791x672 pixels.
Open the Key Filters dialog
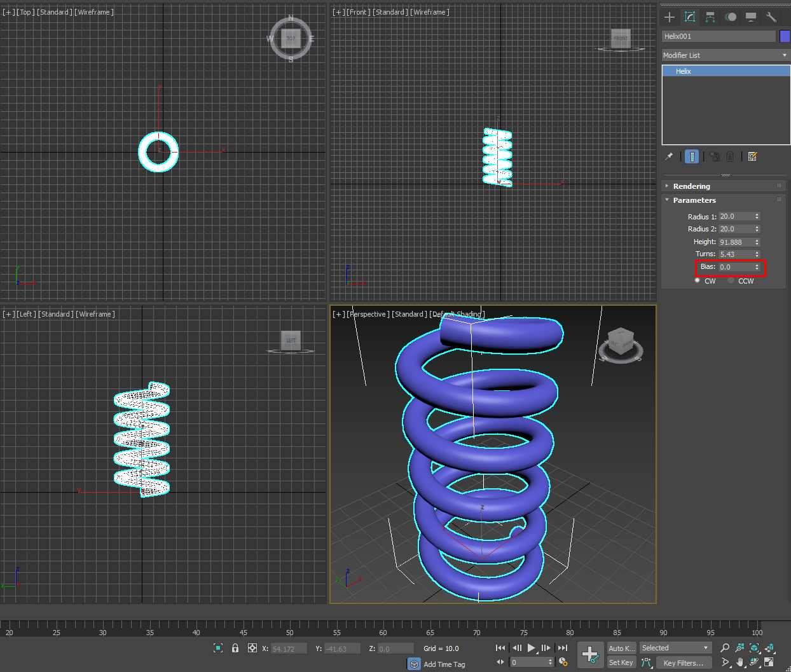click(685, 662)
